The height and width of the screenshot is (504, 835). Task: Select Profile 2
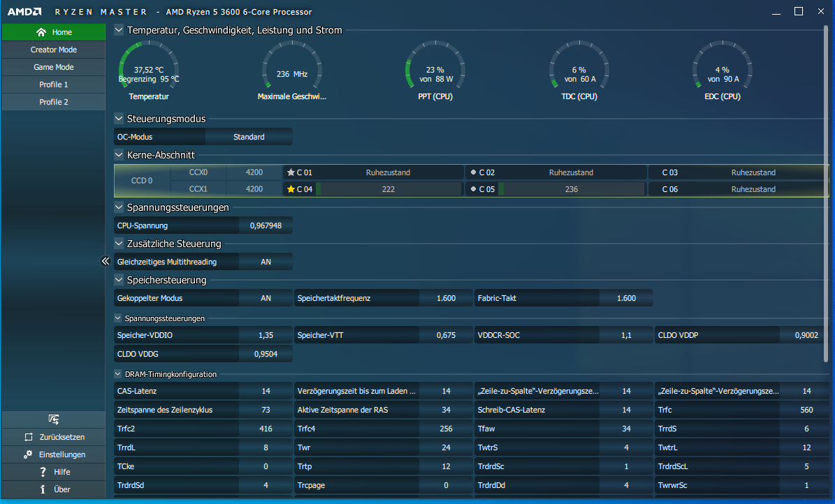(53, 102)
